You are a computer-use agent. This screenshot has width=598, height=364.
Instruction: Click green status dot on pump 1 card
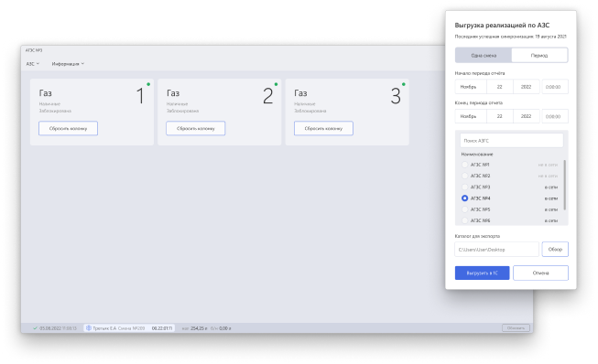[x=148, y=84]
